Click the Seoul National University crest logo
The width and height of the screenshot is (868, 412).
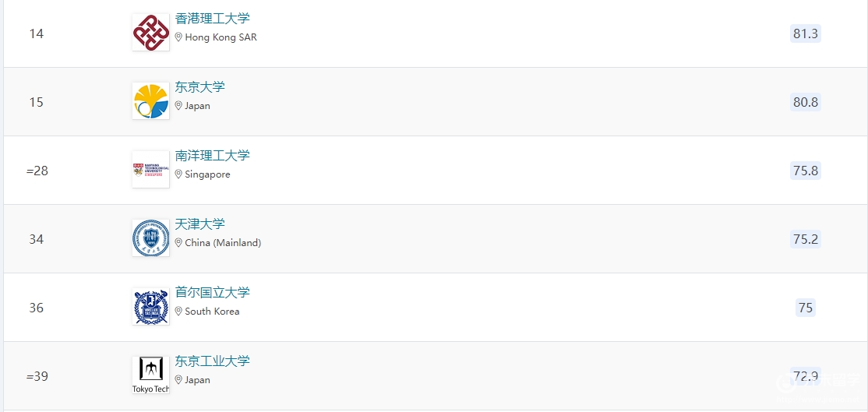pos(150,306)
